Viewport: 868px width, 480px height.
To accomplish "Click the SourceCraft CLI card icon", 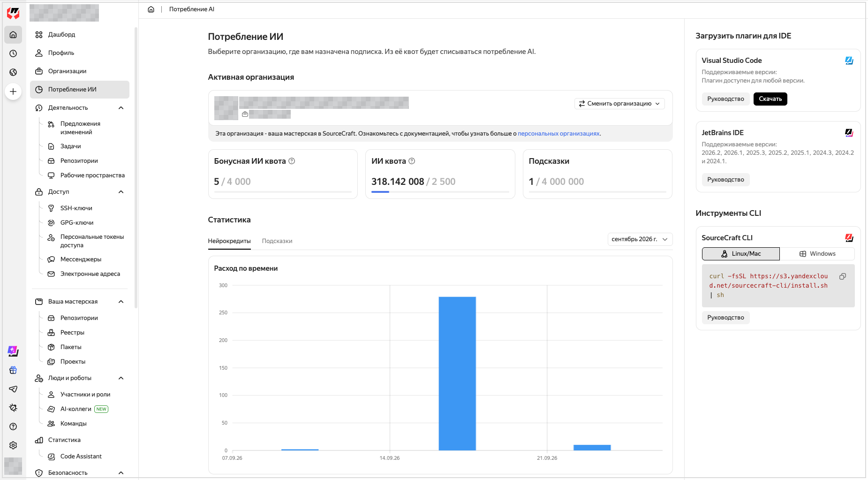I will click(849, 238).
